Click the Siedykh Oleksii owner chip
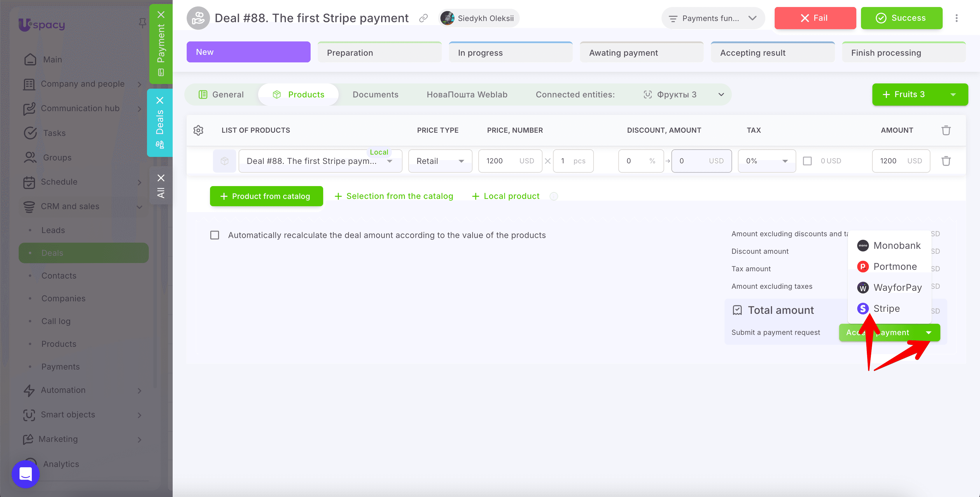This screenshot has height=497, width=980. click(x=479, y=18)
